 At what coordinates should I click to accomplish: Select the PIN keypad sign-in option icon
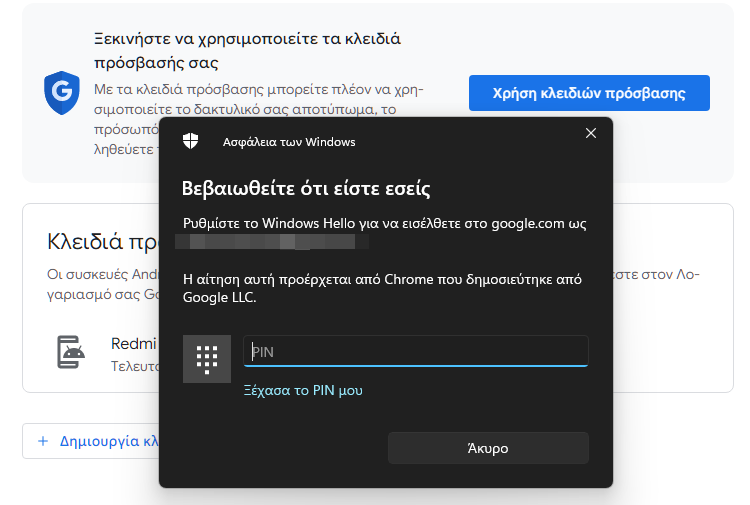coord(207,359)
